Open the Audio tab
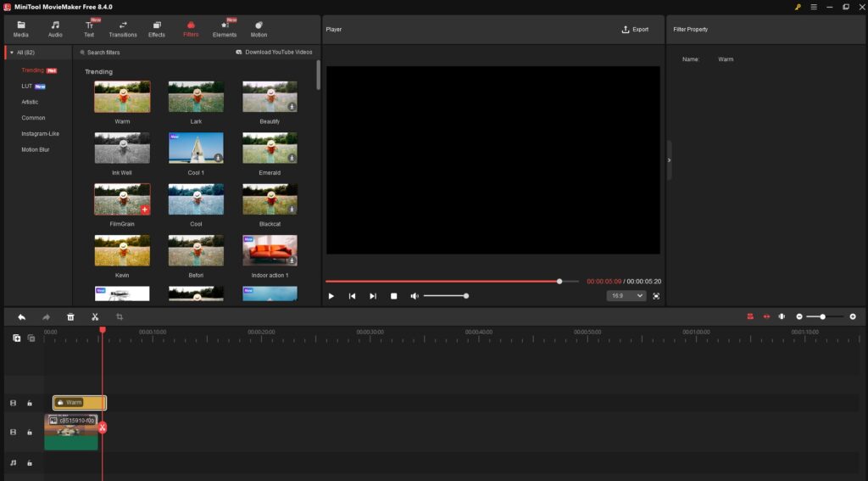 [x=55, y=30]
